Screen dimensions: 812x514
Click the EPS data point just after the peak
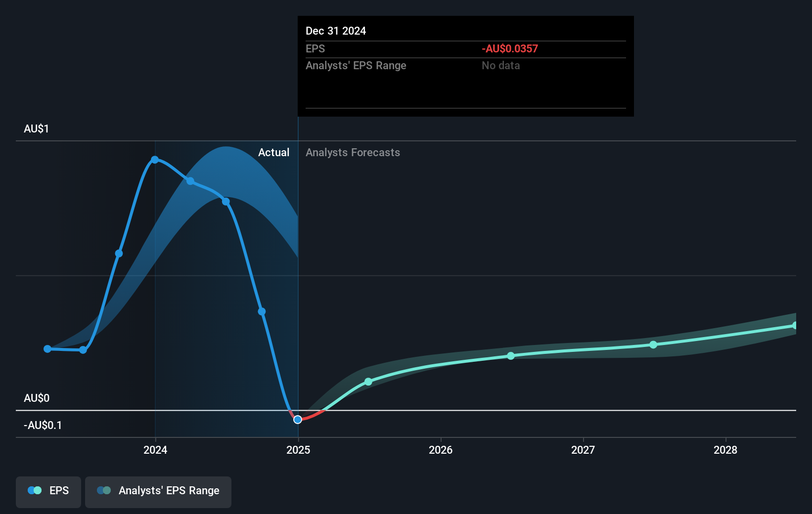pos(190,181)
